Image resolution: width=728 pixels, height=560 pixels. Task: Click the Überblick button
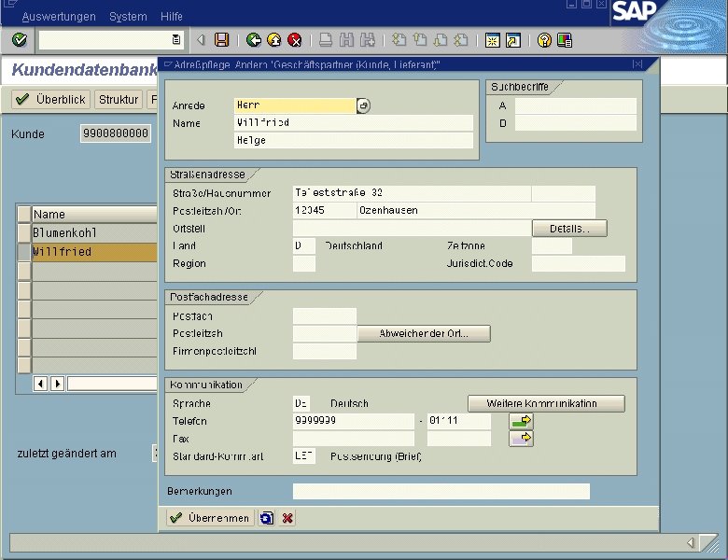point(50,99)
